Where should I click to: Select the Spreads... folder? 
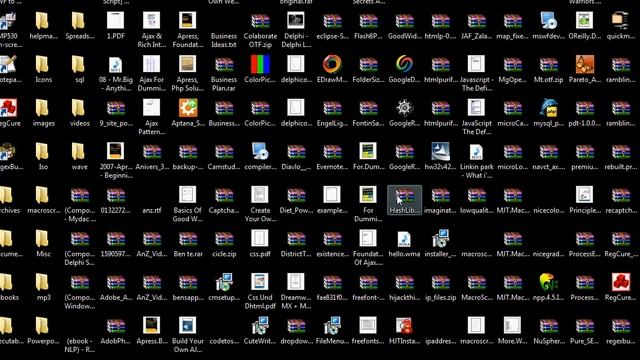[78, 20]
